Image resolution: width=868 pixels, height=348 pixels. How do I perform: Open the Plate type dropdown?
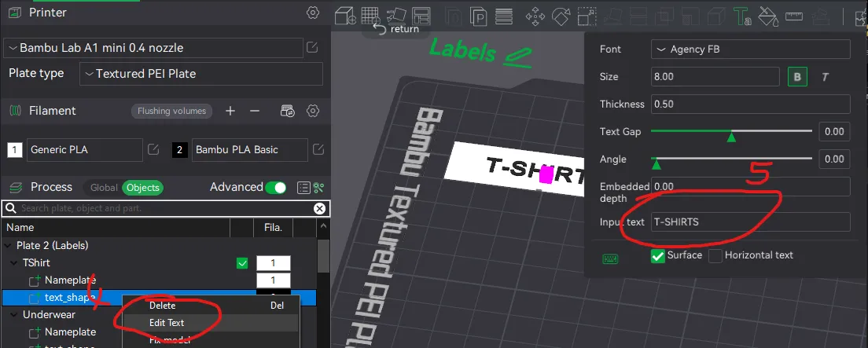pos(201,74)
